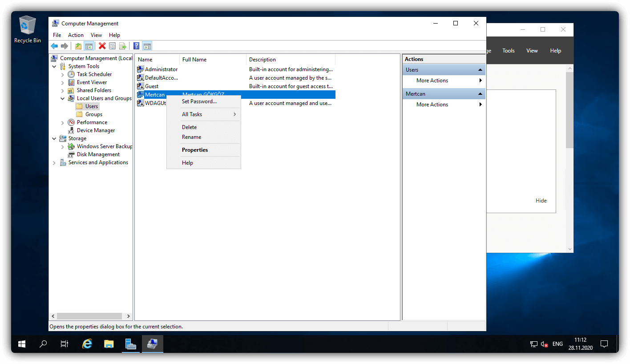Click the Device Manager icon in tree
The height and width of the screenshot is (364, 630).
click(x=71, y=130)
